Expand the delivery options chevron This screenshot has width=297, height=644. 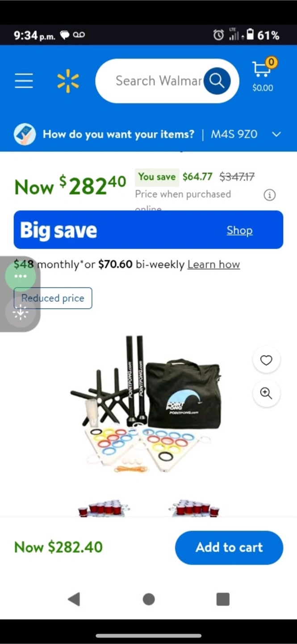pos(276,134)
